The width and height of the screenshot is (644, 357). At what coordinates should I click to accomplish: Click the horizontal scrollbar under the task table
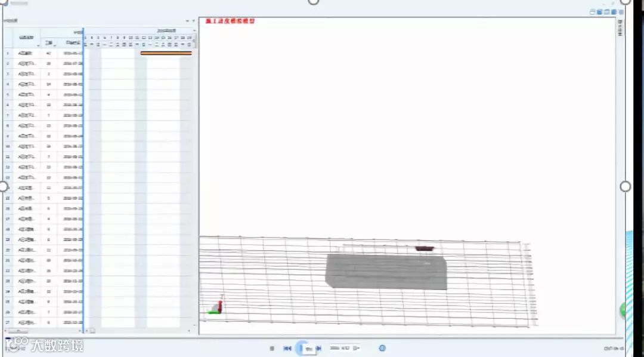point(18,331)
